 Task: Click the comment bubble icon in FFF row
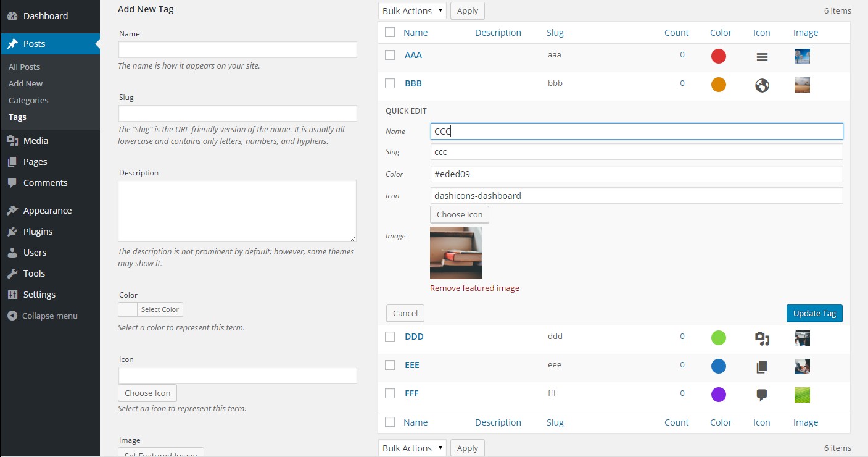[x=762, y=395]
